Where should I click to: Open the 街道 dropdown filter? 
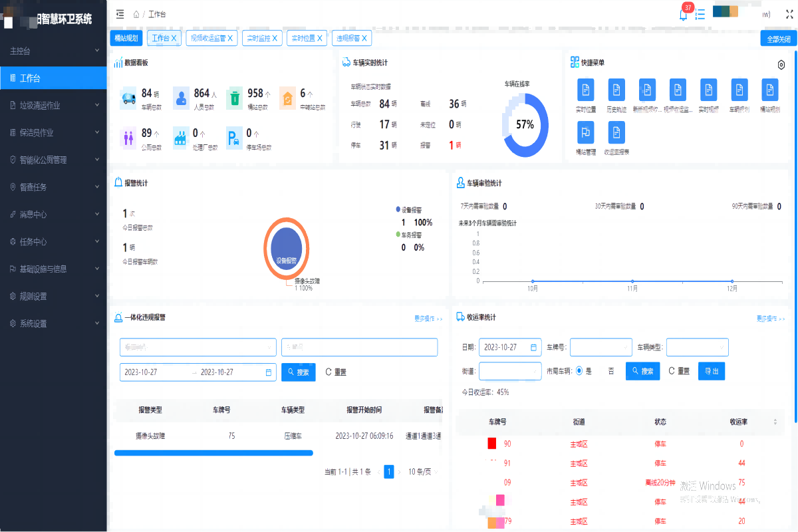[x=510, y=371]
